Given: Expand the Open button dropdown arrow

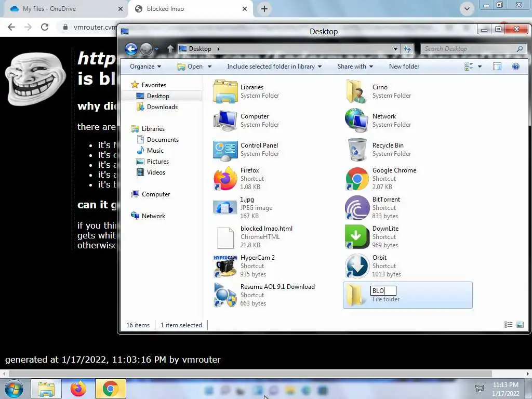Looking at the screenshot, I should (209, 66).
